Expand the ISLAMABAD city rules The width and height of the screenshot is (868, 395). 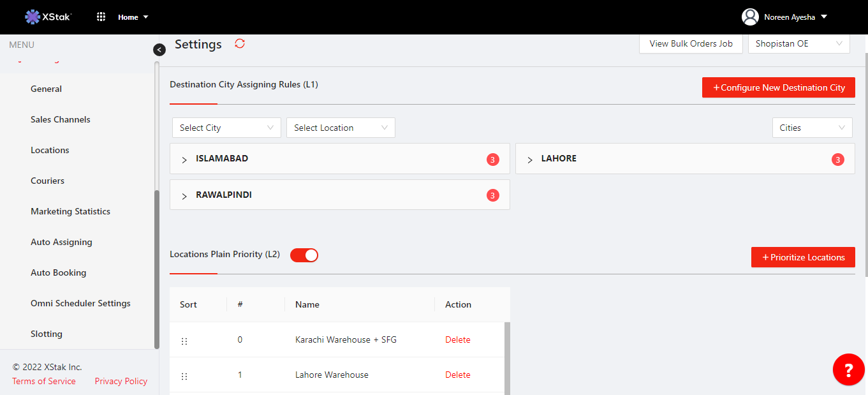click(184, 160)
